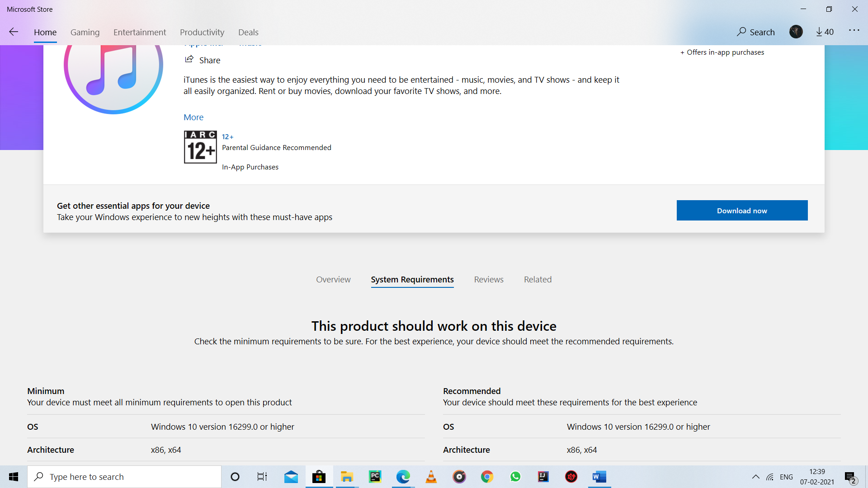Switch to System Requirements section
The width and height of the screenshot is (868, 488).
coord(412,279)
